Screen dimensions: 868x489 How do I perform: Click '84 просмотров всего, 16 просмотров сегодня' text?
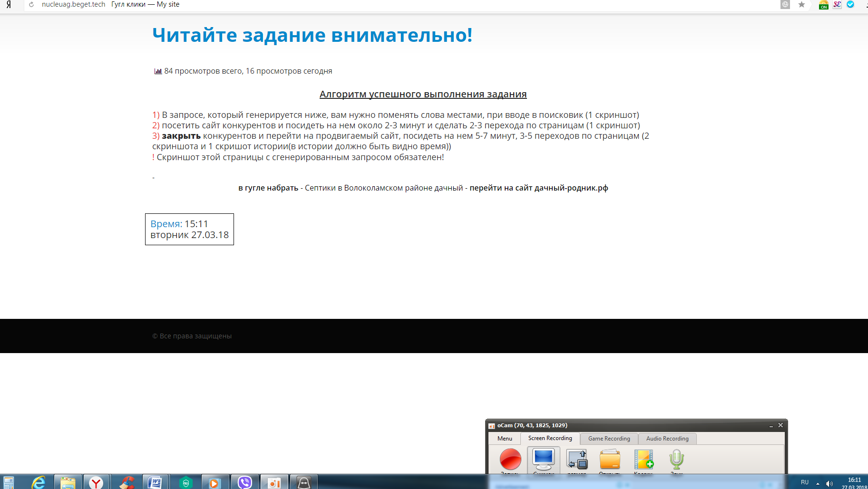tap(248, 71)
